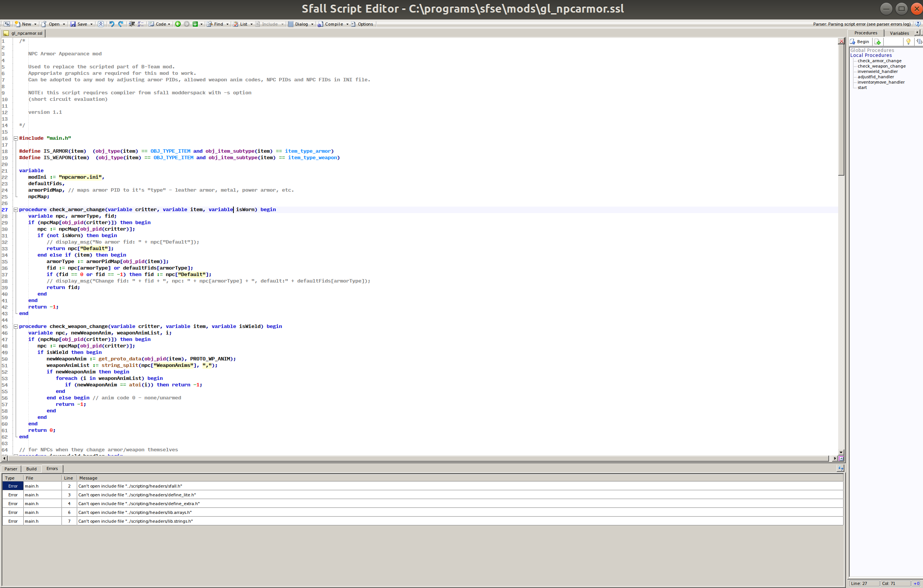Click the File column header in errors
This screenshot has width=923, height=588.
coord(42,478)
